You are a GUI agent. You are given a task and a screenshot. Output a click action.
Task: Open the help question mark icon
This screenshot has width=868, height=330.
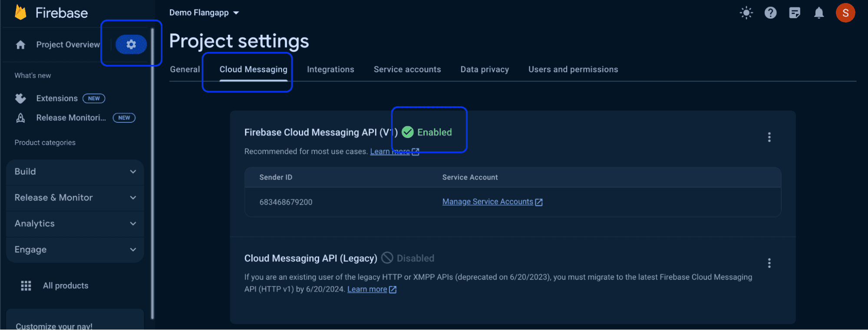(770, 13)
